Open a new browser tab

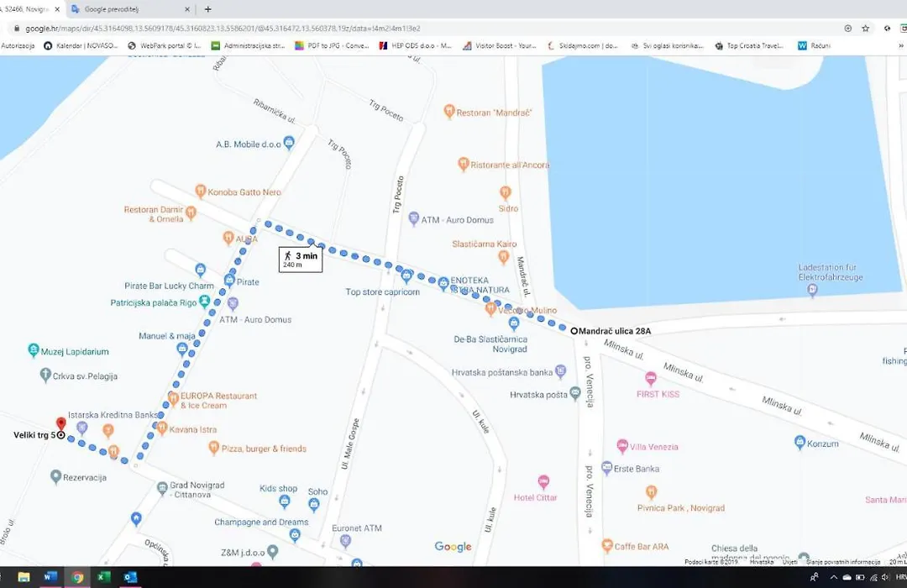pyautogui.click(x=207, y=9)
